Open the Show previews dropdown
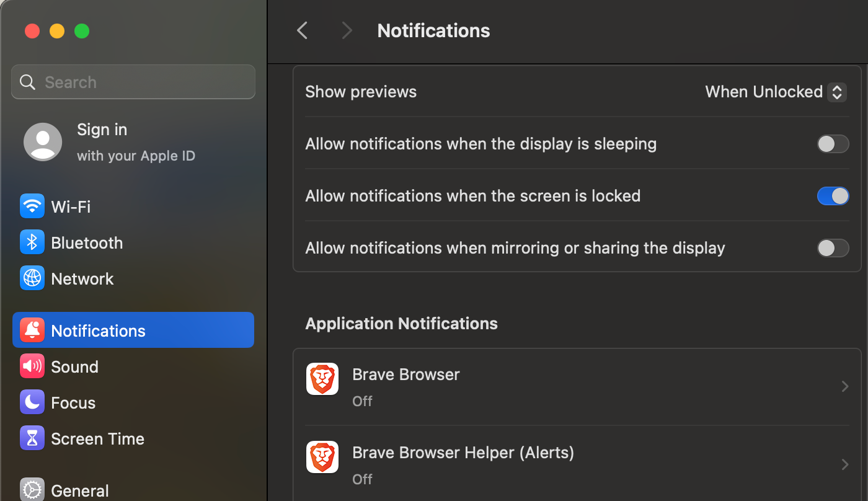 click(776, 92)
